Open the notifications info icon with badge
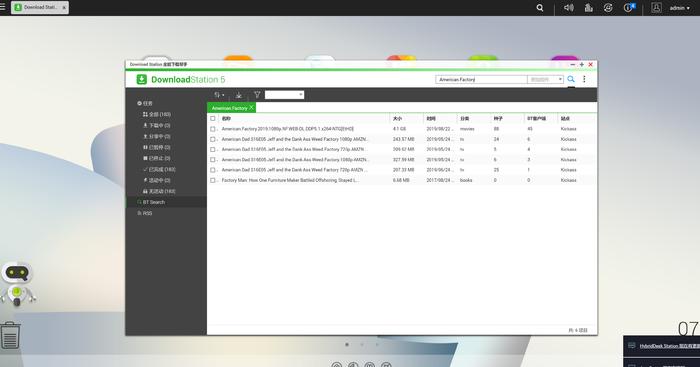 629,8
